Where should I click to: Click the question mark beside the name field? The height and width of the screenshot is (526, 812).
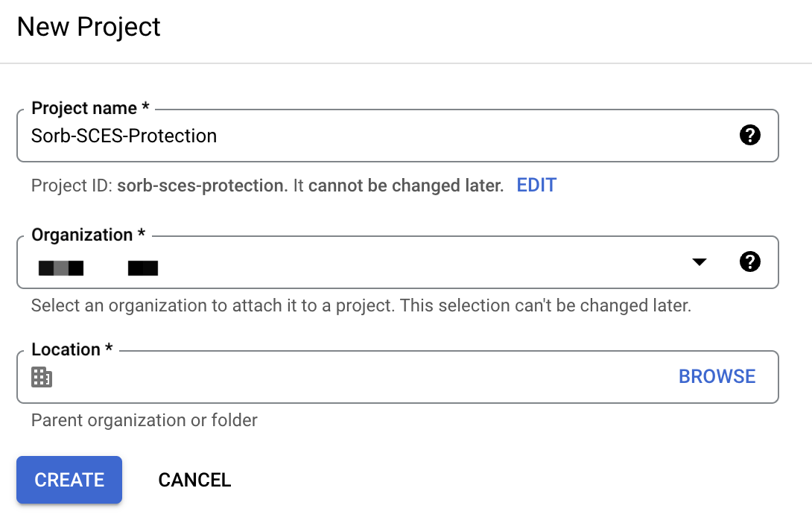tap(750, 135)
